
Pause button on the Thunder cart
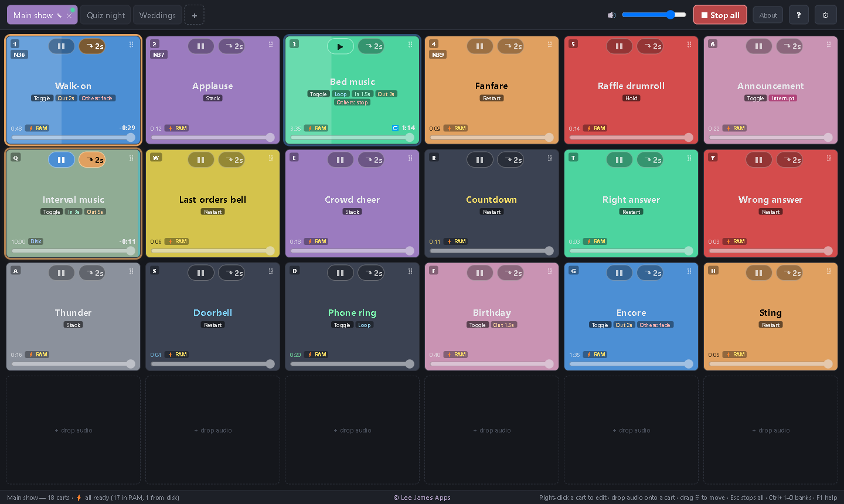tap(61, 273)
